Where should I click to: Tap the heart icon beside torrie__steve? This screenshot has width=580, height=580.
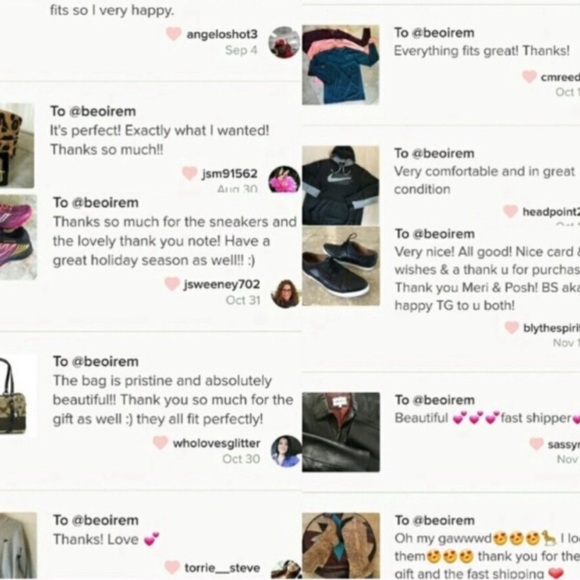coord(172,567)
